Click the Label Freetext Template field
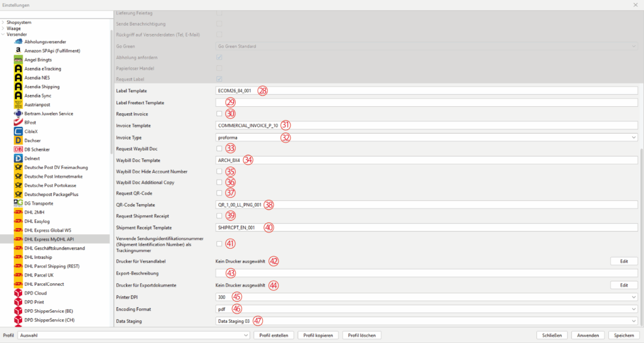 coord(426,102)
